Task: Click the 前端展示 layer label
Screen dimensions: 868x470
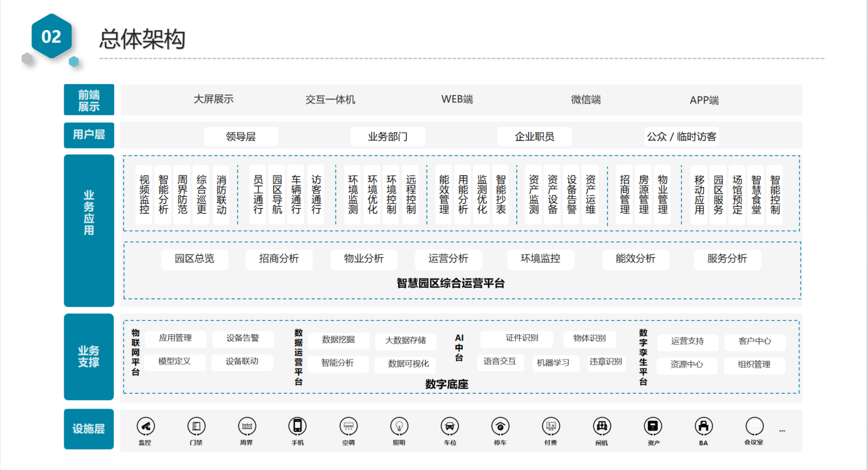Action: [x=89, y=100]
